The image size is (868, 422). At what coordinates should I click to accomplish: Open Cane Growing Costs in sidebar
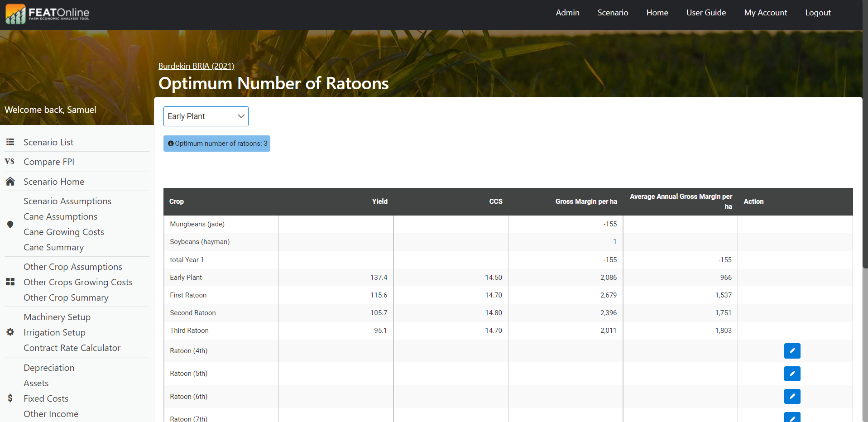pyautogui.click(x=64, y=232)
